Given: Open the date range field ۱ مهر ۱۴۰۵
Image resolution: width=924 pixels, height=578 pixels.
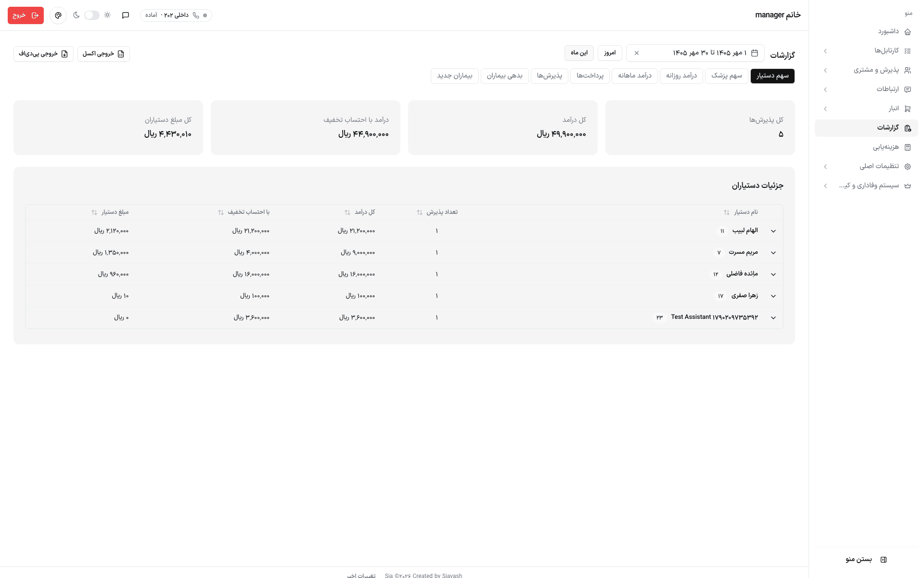Looking at the screenshot, I should click(695, 53).
